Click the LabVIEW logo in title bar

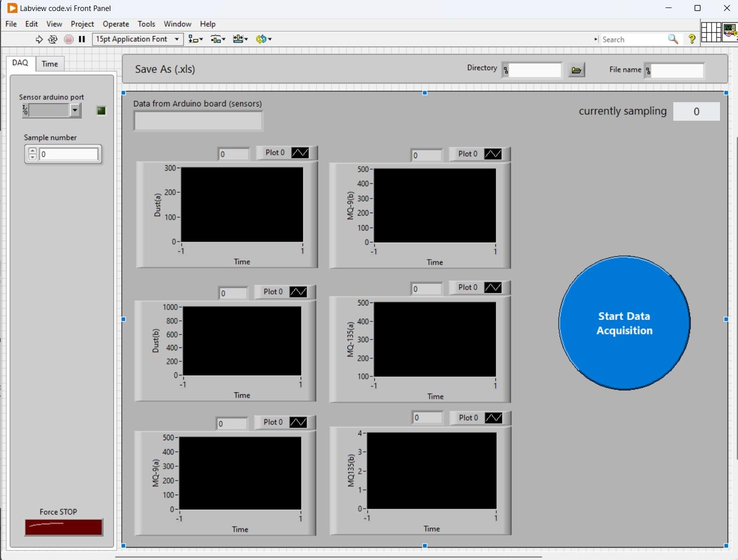point(12,8)
